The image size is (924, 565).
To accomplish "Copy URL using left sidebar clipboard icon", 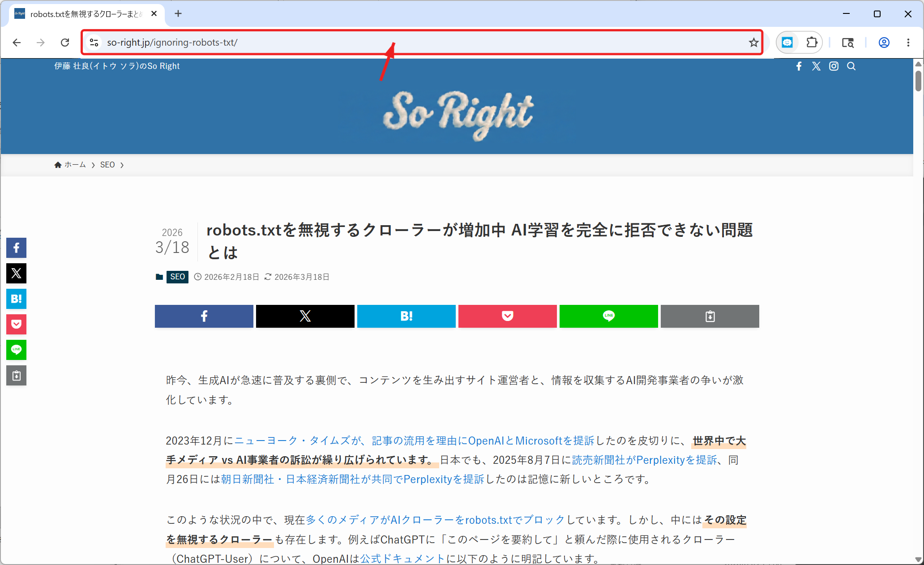I will click(x=17, y=375).
